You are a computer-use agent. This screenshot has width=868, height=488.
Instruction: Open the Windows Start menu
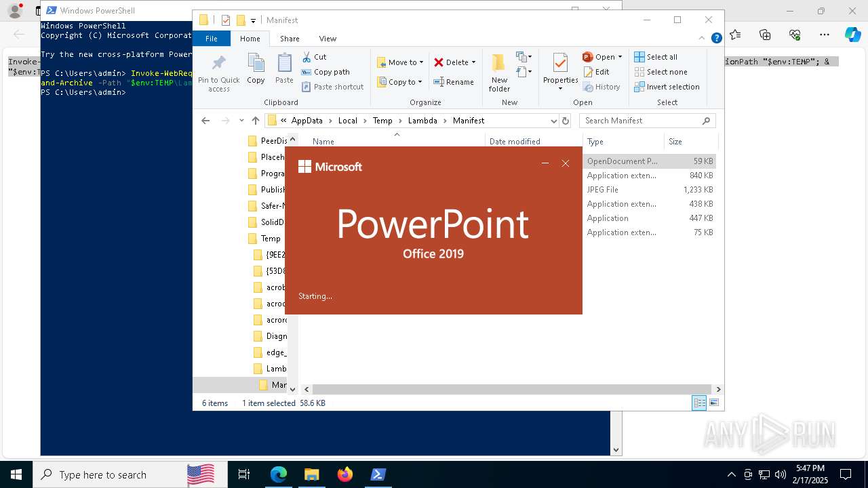point(16,474)
